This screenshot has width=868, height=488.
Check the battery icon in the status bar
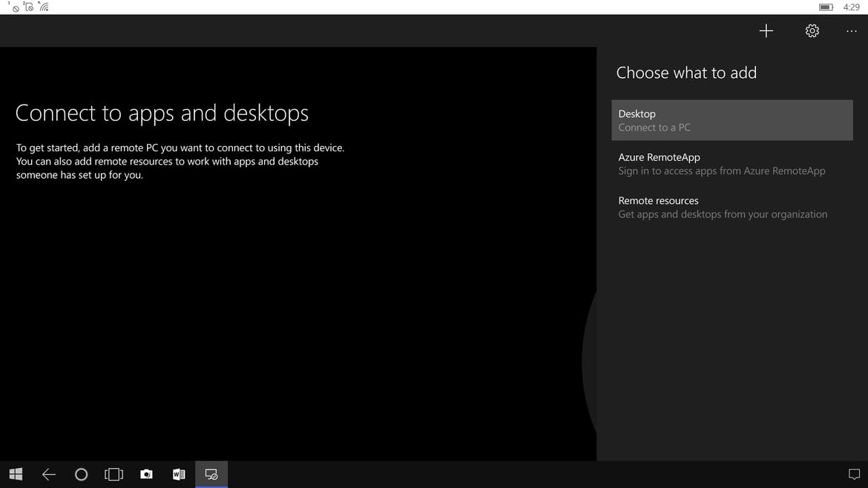pyautogui.click(x=826, y=7)
